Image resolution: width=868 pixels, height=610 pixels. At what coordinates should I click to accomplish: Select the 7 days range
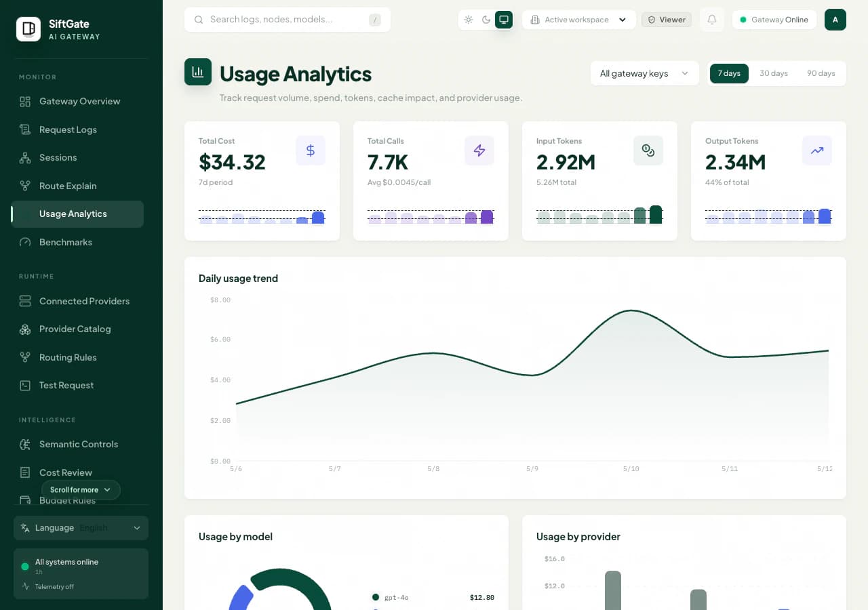click(729, 73)
